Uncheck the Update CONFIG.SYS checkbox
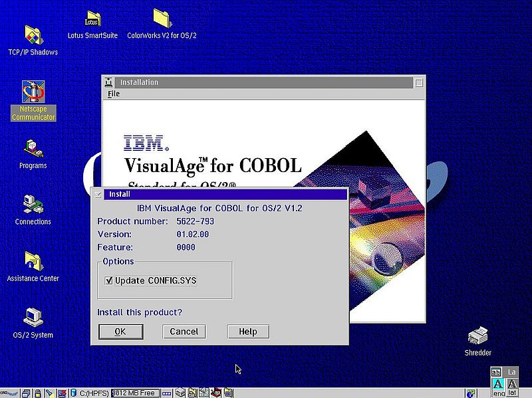This screenshot has height=398, width=532. 109,280
